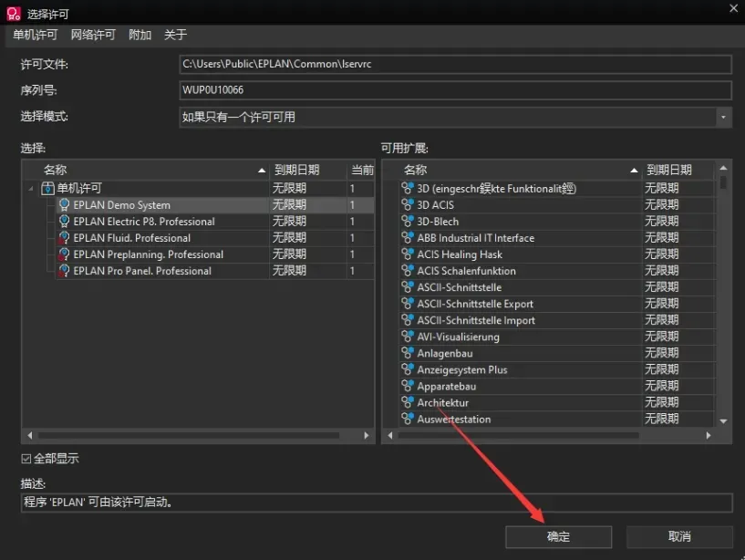Click the extension icon for Architektur
Viewport: 745px width, 560px height.
(x=408, y=402)
